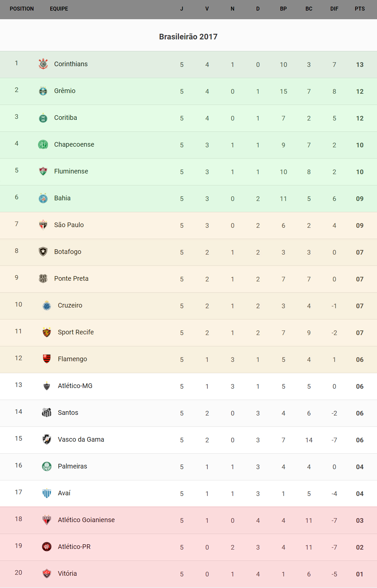The height and width of the screenshot is (588, 377).
Task: Click Corinthians' 13 points value
Action: pos(359,65)
